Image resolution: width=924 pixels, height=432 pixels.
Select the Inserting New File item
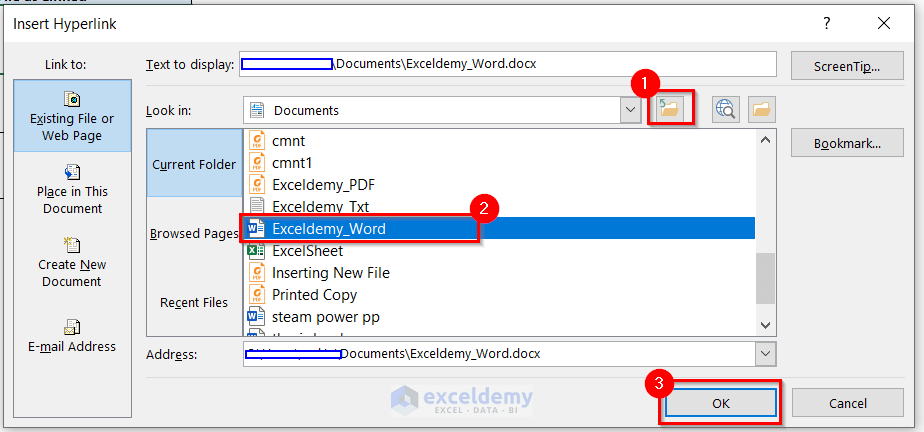coord(500,273)
